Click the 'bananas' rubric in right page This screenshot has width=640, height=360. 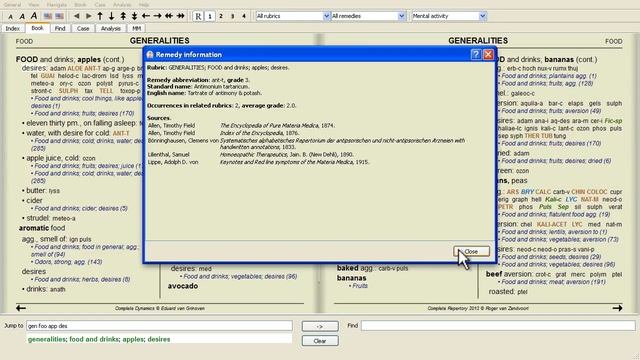point(351,278)
